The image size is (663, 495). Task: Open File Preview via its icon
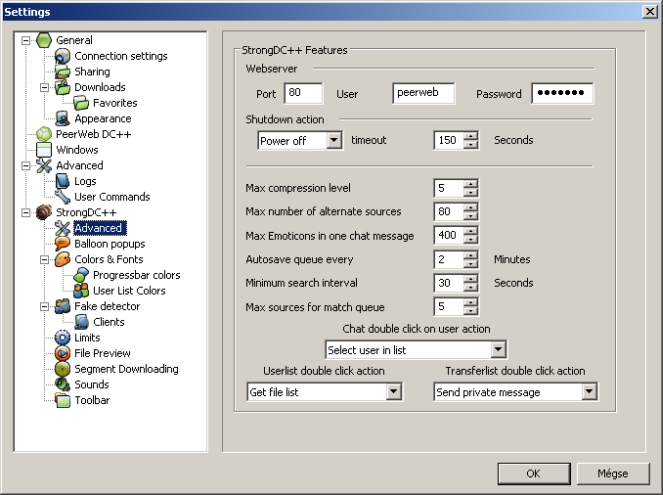[63, 353]
